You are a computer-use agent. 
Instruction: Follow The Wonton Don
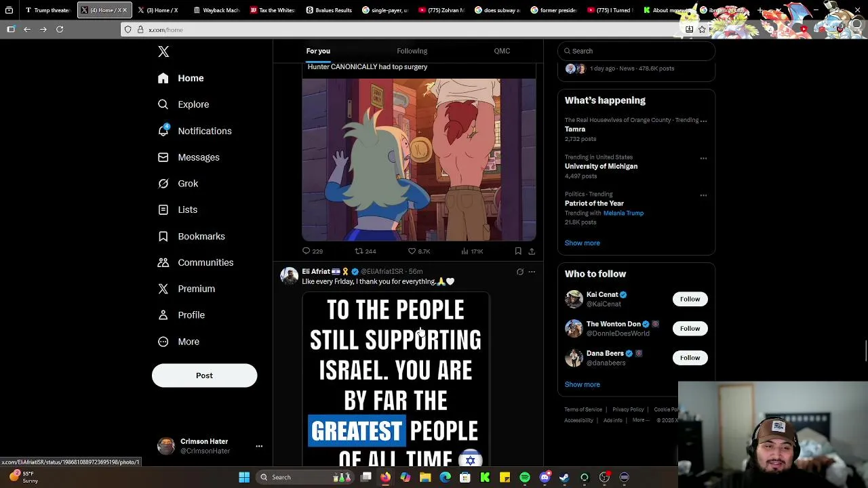point(690,328)
